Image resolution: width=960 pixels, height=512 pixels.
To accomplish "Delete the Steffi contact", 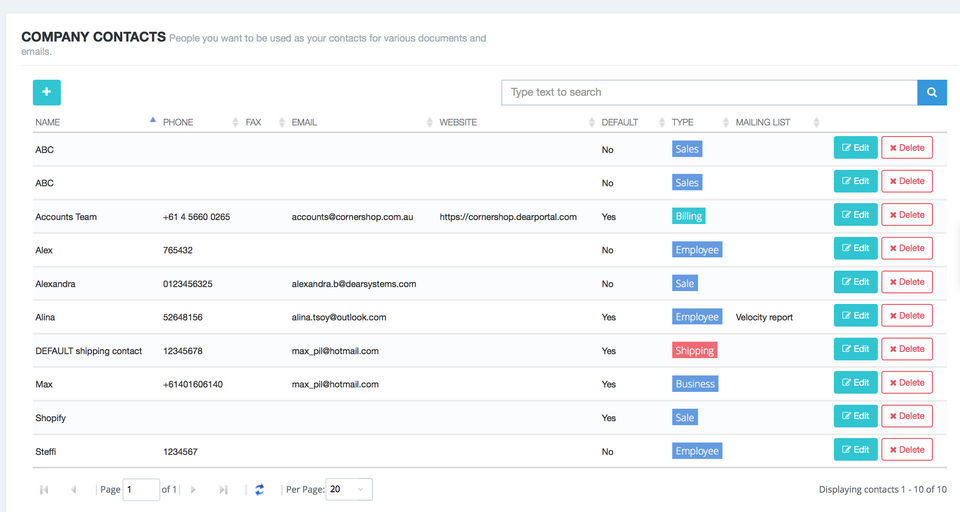I will [x=906, y=450].
